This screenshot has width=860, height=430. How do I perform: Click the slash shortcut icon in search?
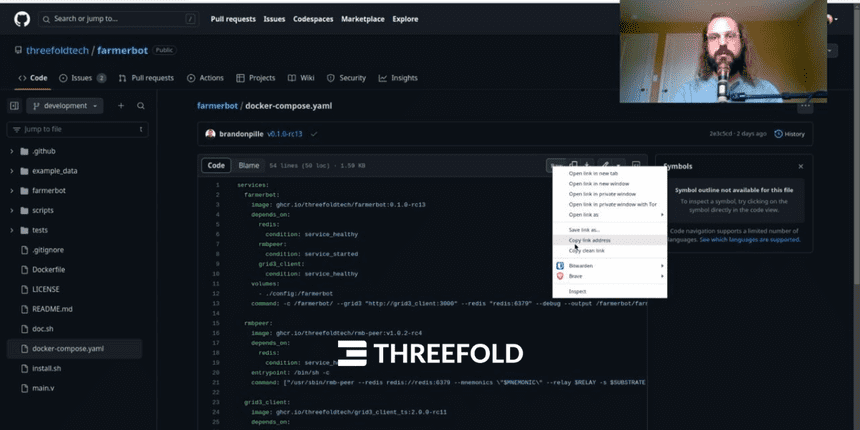coord(190,19)
